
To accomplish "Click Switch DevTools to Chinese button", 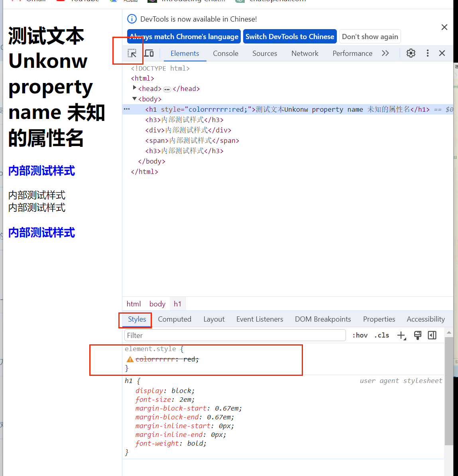I will click(290, 36).
